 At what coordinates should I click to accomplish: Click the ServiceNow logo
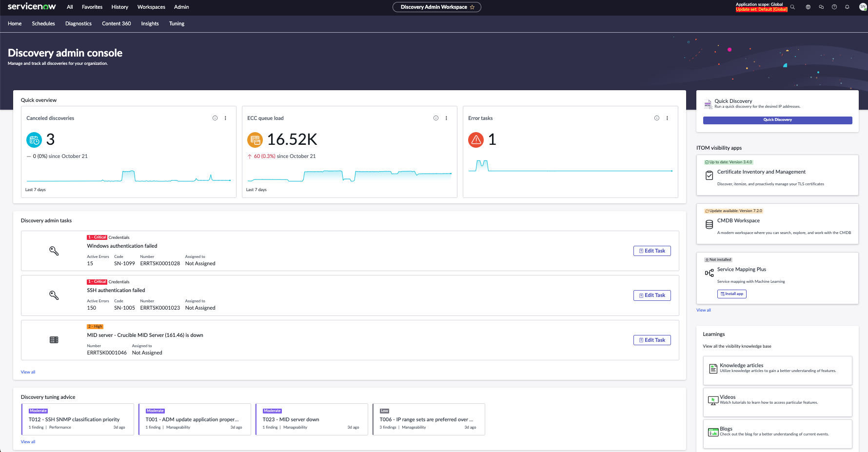tap(32, 6)
